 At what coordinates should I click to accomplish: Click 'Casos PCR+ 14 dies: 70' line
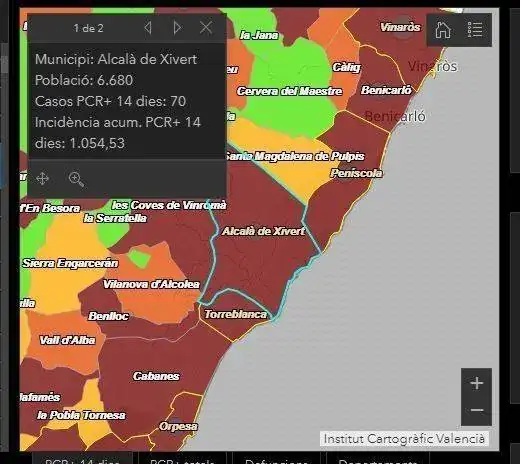[110, 101]
